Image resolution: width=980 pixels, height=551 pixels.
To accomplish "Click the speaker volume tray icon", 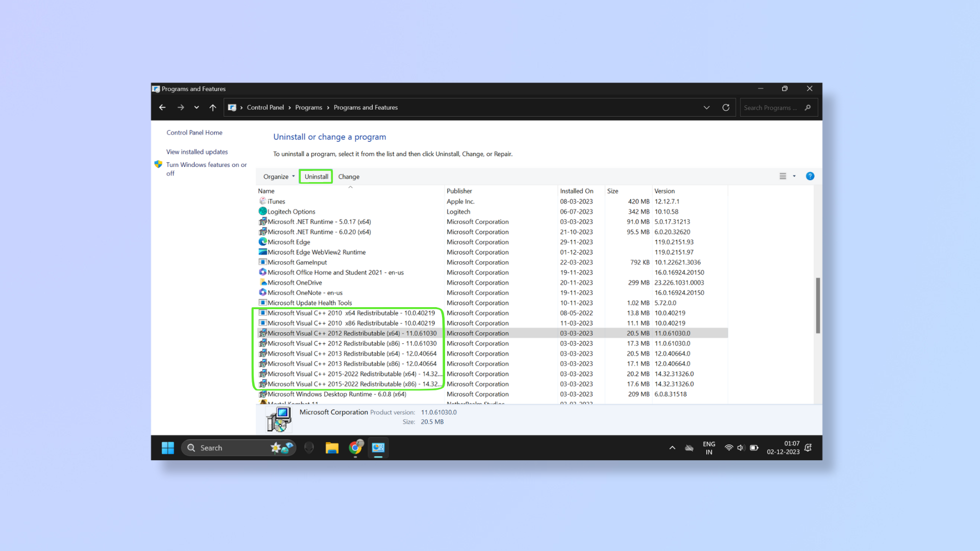I will [741, 448].
